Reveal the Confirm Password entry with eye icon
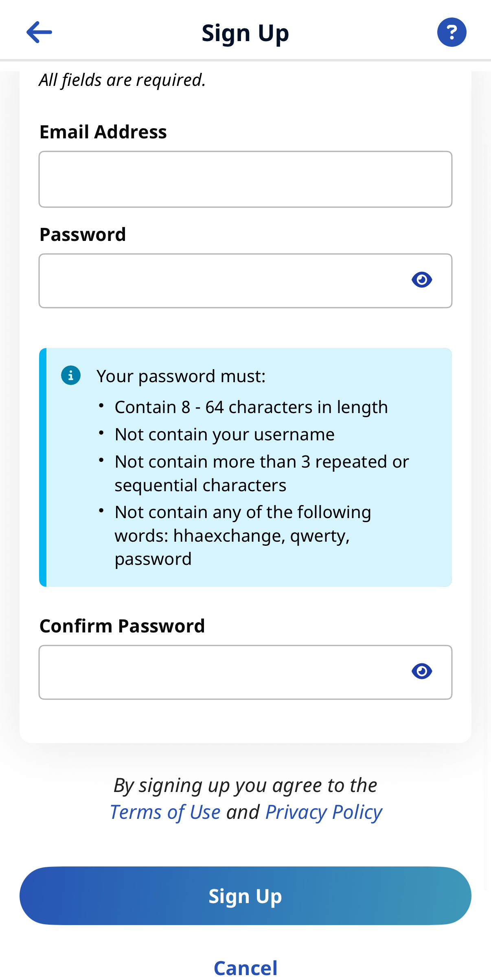The width and height of the screenshot is (491, 980). (x=421, y=671)
